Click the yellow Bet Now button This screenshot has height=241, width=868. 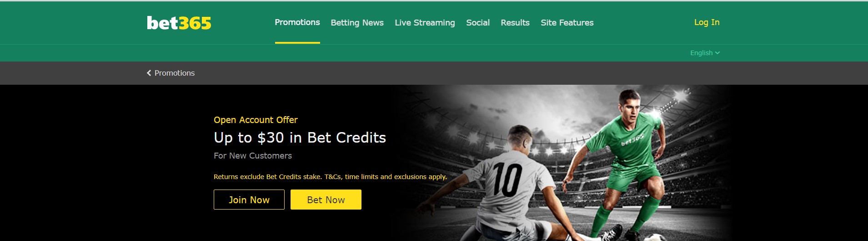(326, 200)
